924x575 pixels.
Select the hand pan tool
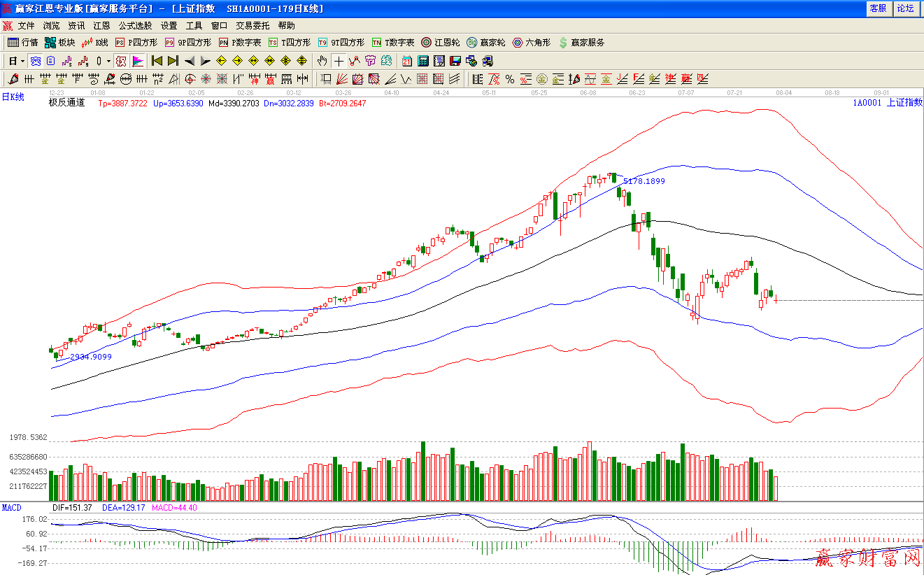[322, 61]
